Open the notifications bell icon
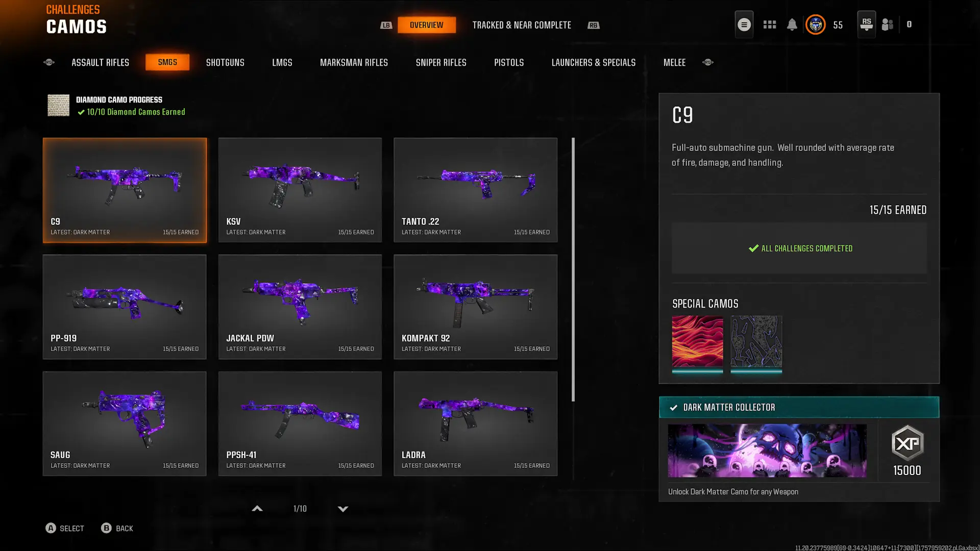The width and height of the screenshot is (980, 551). click(x=792, y=24)
